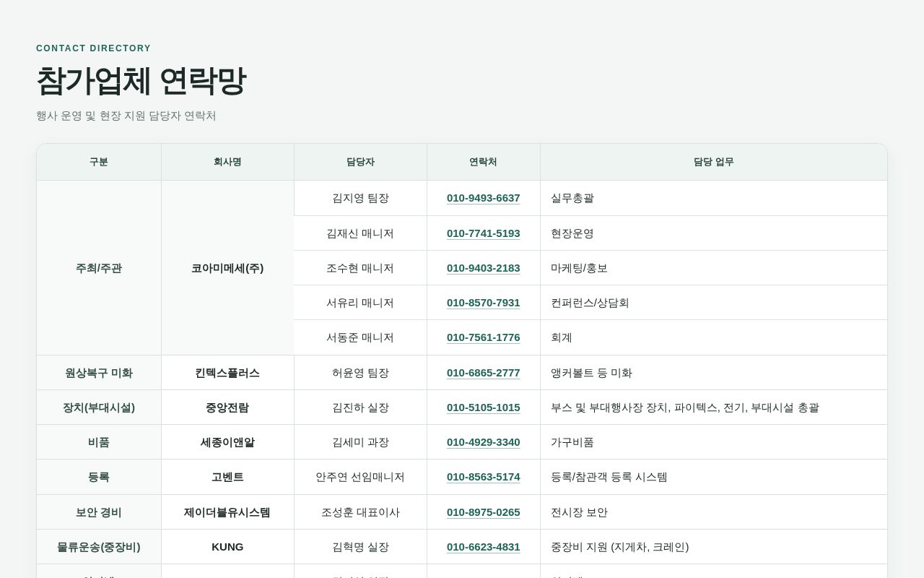Click company name 세종이앤알
Screen dimensions: 924x578
227,442
